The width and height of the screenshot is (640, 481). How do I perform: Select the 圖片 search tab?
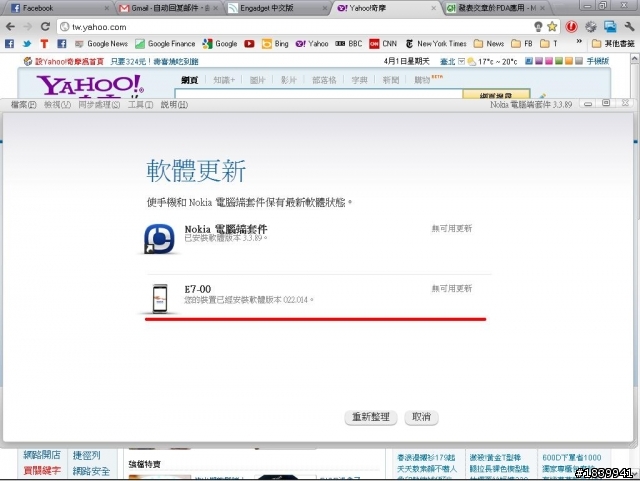click(258, 80)
